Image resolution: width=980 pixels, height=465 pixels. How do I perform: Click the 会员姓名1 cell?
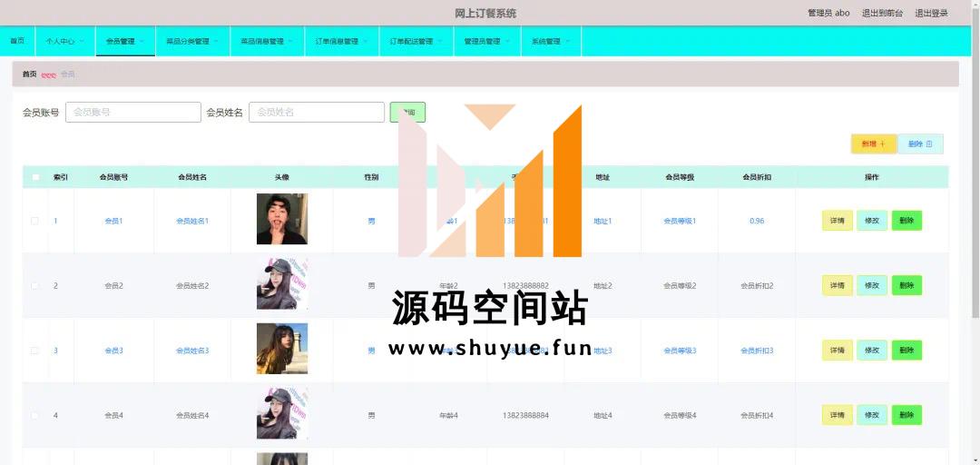[191, 221]
